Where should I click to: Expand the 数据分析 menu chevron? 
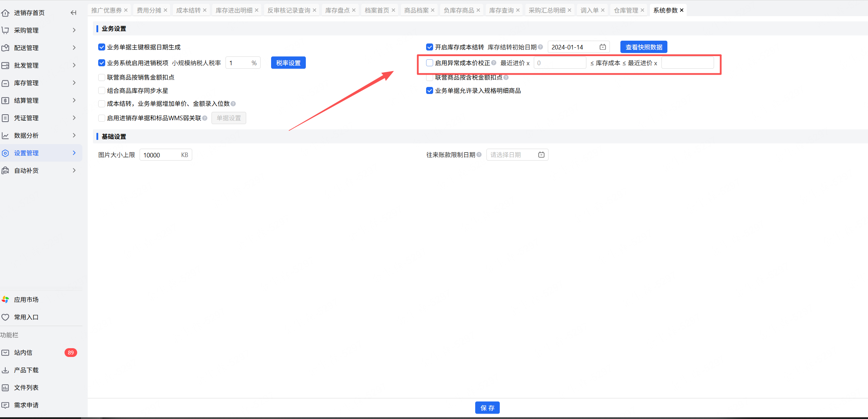(74, 135)
